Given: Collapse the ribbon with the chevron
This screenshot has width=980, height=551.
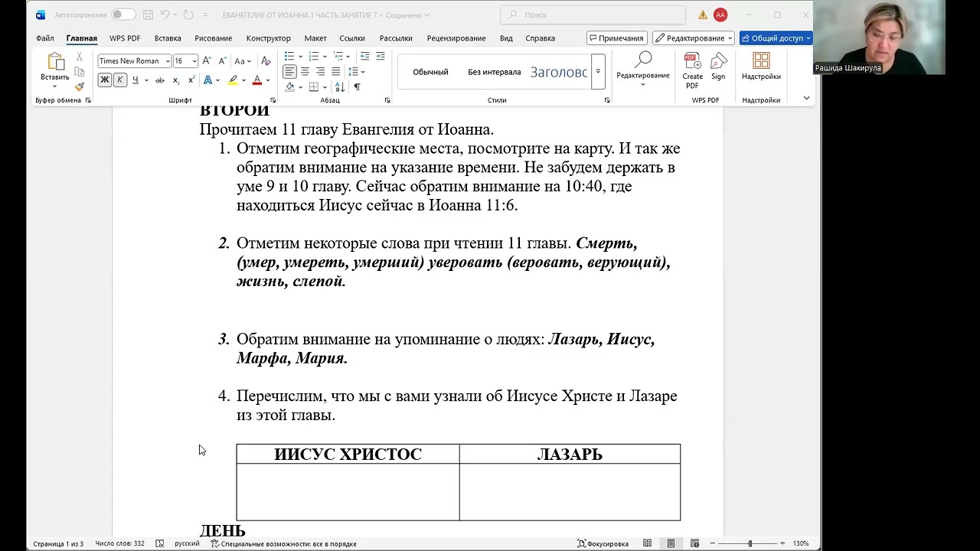Looking at the screenshot, I should tap(806, 98).
